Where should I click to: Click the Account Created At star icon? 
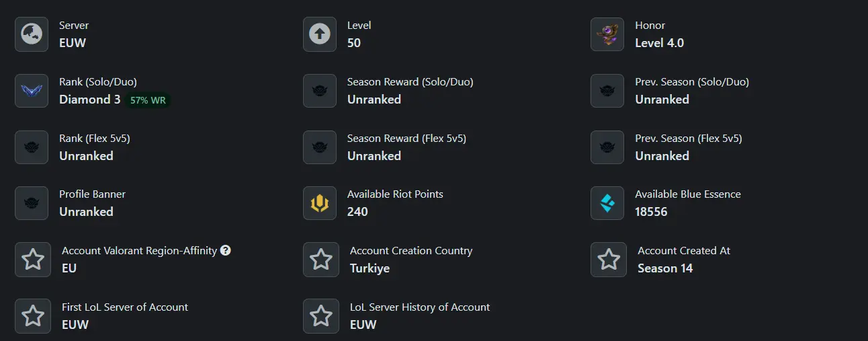609,260
